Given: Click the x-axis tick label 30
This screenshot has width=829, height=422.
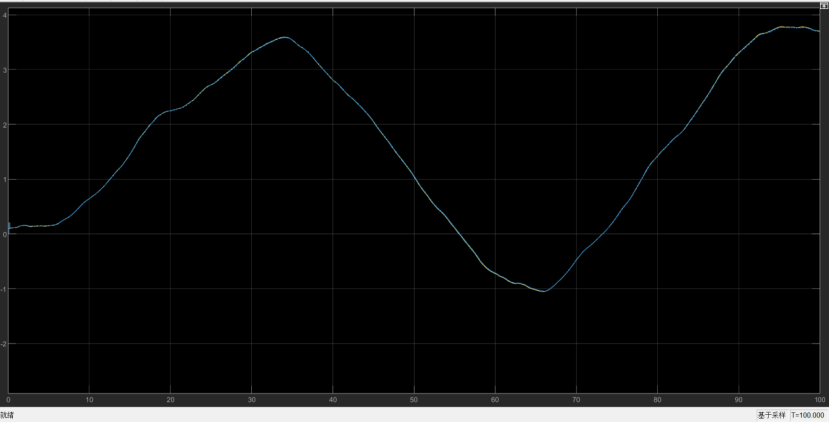Looking at the screenshot, I should coord(252,400).
